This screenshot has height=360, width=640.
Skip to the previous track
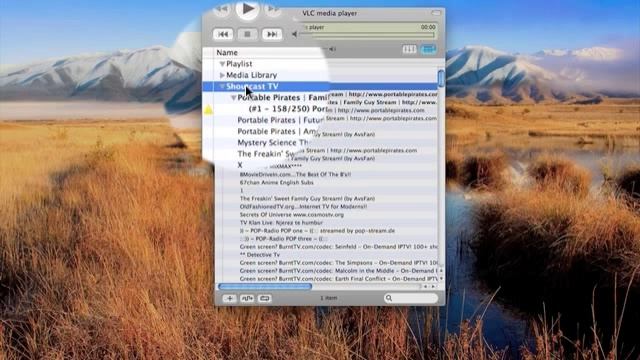pos(223,34)
